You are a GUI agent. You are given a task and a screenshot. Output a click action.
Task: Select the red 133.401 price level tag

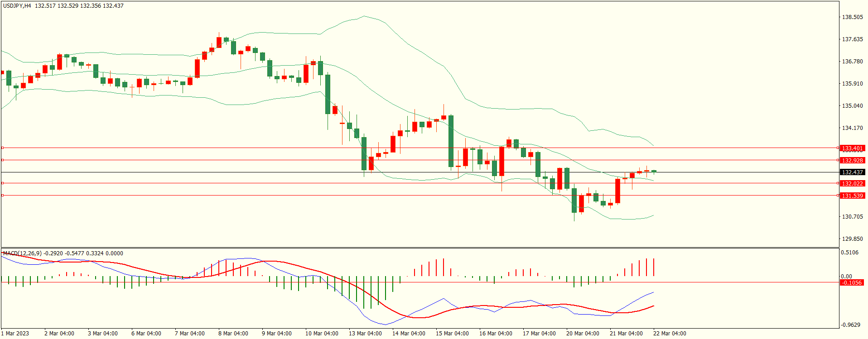tap(852, 148)
